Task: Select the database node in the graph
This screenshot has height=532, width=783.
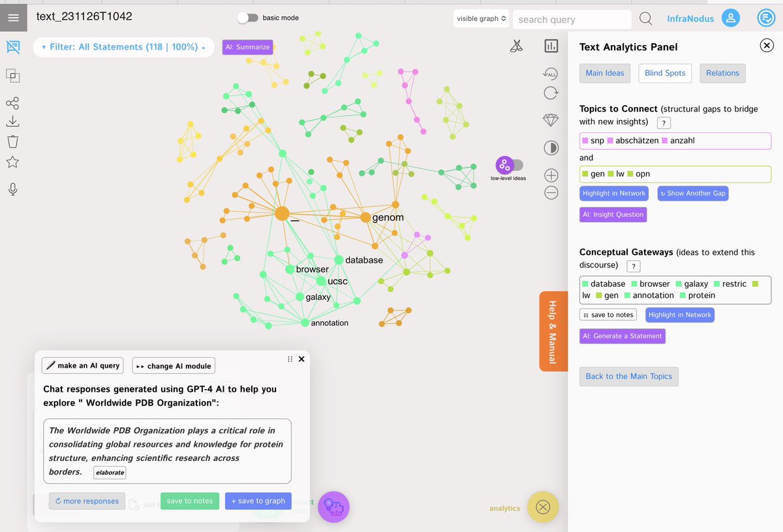Action: coord(339,260)
